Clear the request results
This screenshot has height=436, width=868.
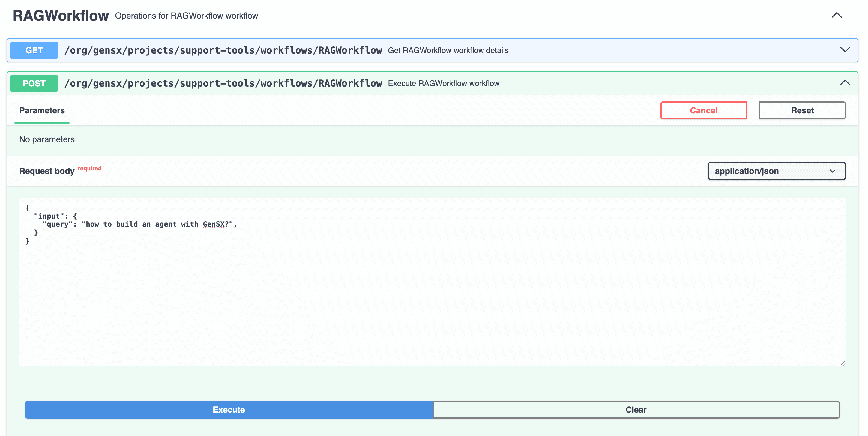click(x=636, y=410)
